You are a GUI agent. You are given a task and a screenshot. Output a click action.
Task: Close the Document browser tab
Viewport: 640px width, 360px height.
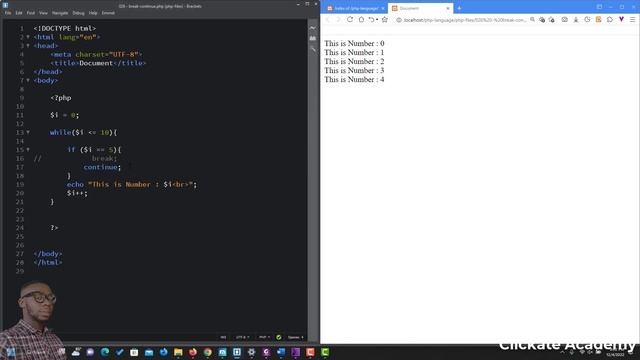(448, 8)
